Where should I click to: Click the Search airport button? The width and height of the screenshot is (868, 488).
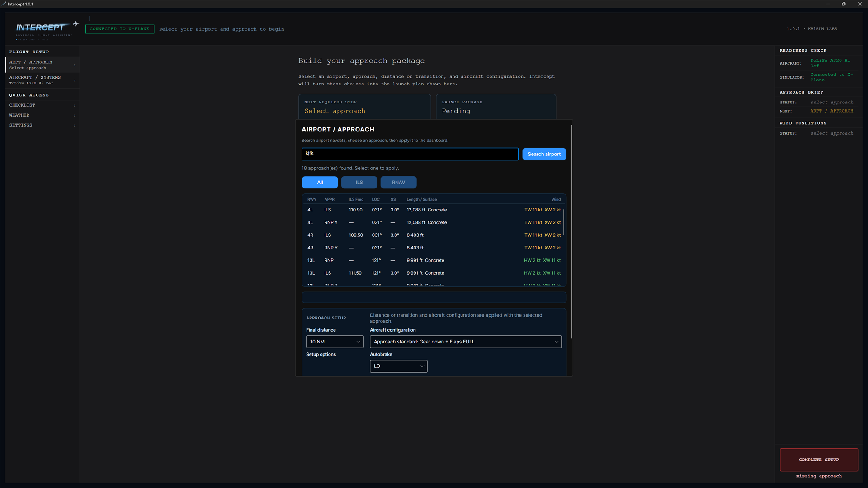544,154
